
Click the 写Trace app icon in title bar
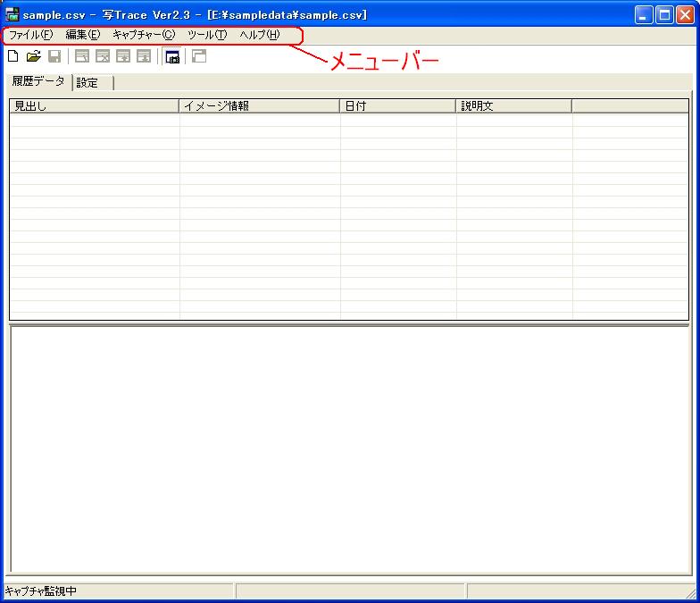pos(12,14)
